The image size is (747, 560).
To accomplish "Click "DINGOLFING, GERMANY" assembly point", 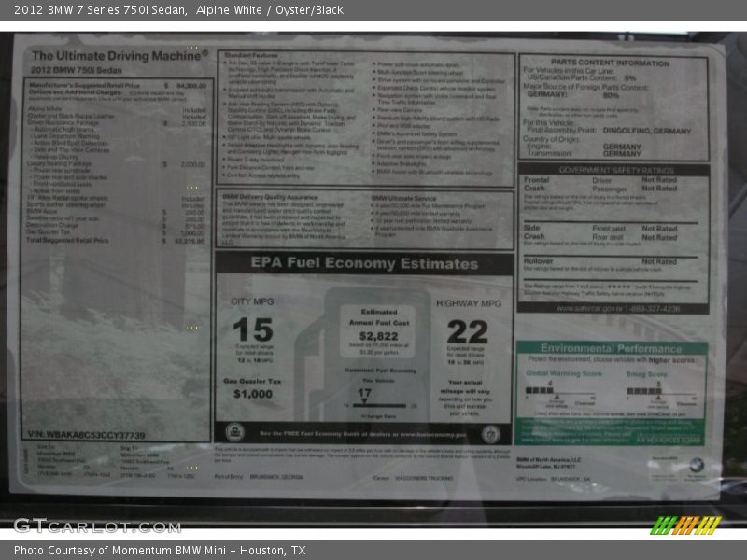I will coord(646,131).
